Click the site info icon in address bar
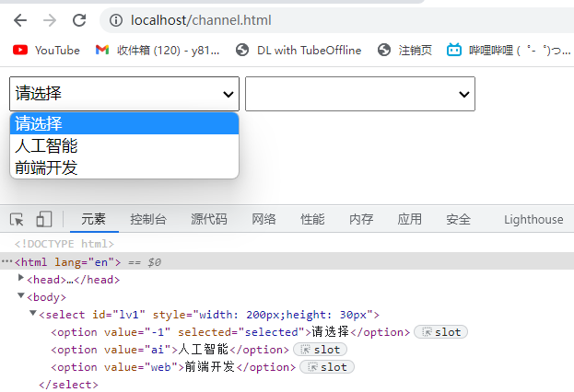The image size is (574, 392). point(114,19)
